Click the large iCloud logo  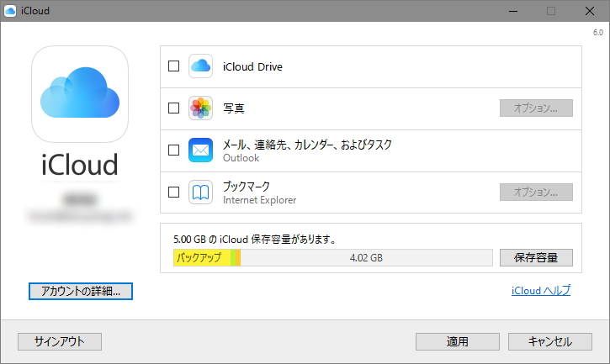point(80,92)
